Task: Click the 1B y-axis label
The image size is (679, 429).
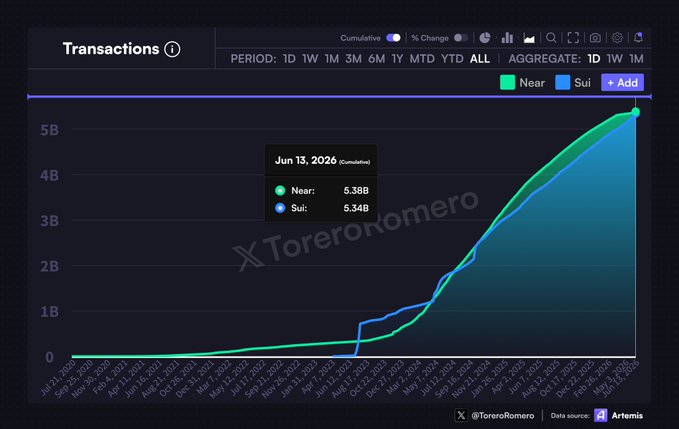Action: coord(49,312)
